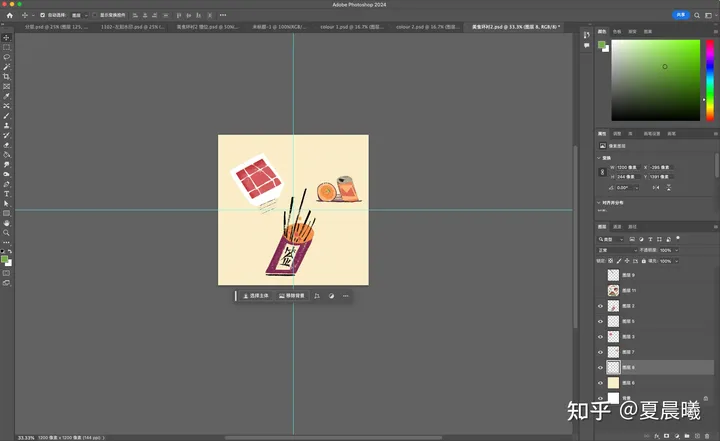Toggle show transform controls checkbox
720x441 pixels.
point(95,15)
